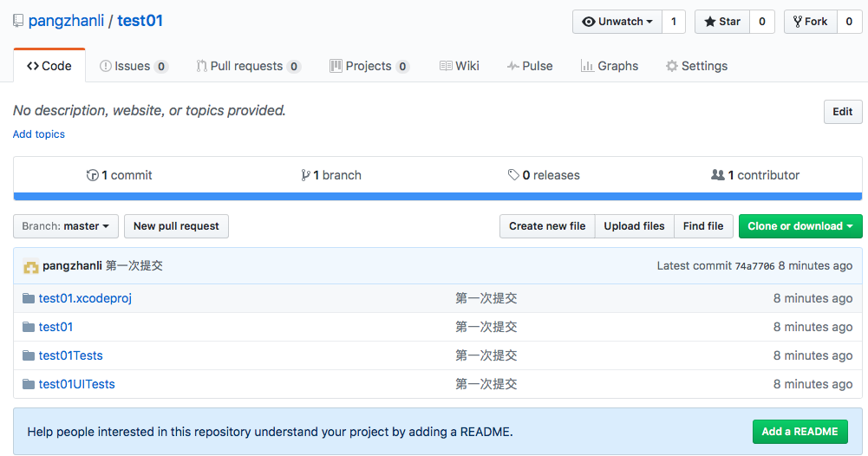Image resolution: width=868 pixels, height=456 pixels.
Task: Open the test01.xcodeproj folder
Action: tap(85, 298)
